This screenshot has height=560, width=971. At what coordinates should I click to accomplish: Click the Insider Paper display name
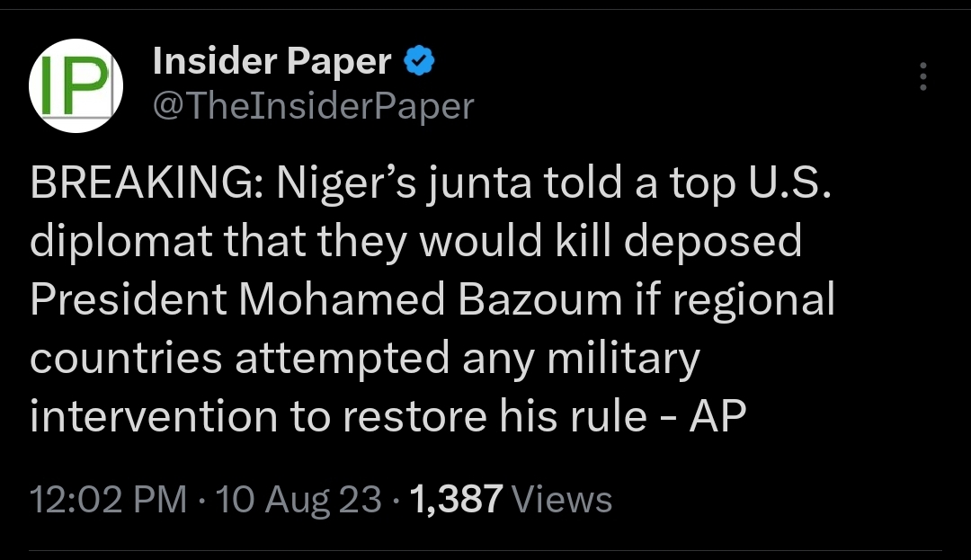[x=272, y=61]
